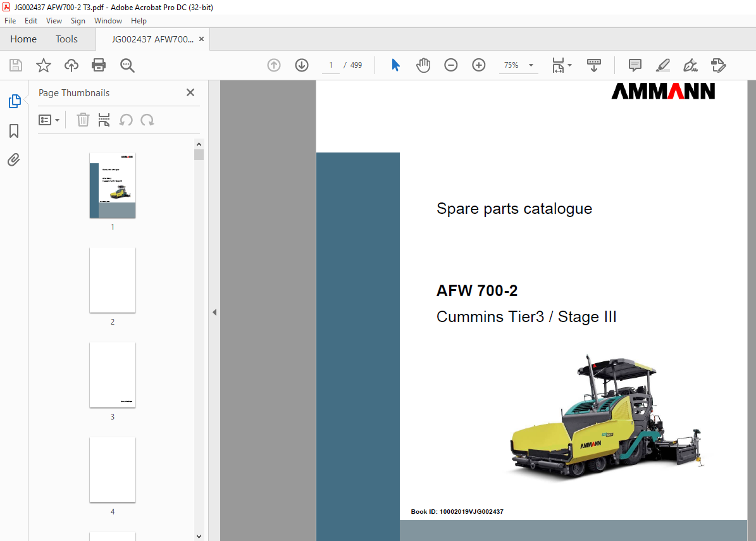Click the Stamp tool icon
The image size is (756, 541).
tap(719, 65)
